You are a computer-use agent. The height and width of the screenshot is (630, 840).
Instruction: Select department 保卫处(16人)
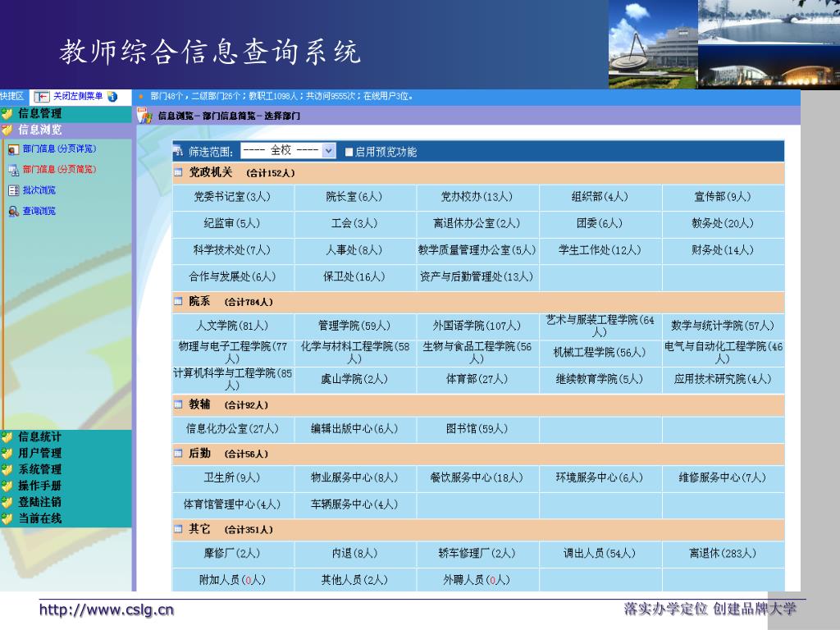(x=354, y=277)
